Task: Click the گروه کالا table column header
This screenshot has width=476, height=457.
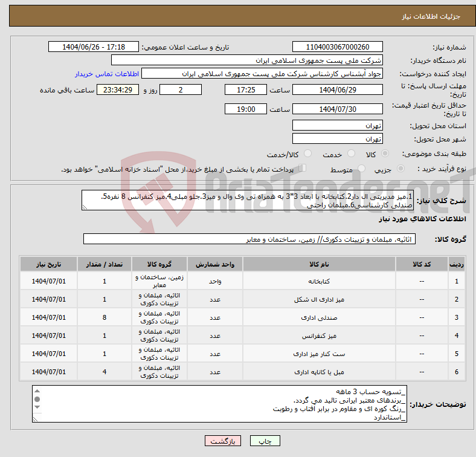Action: [159, 264]
